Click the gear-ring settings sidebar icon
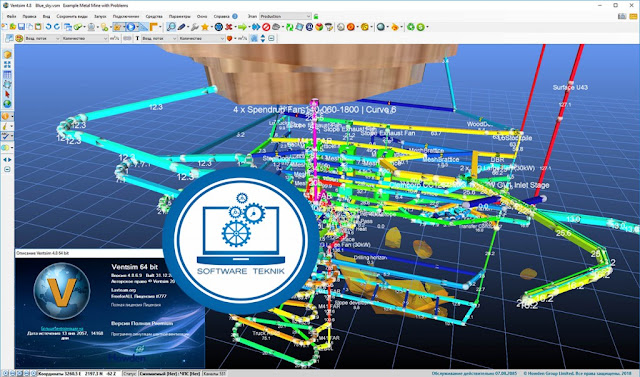This screenshot has width=640, height=377. 7,84
